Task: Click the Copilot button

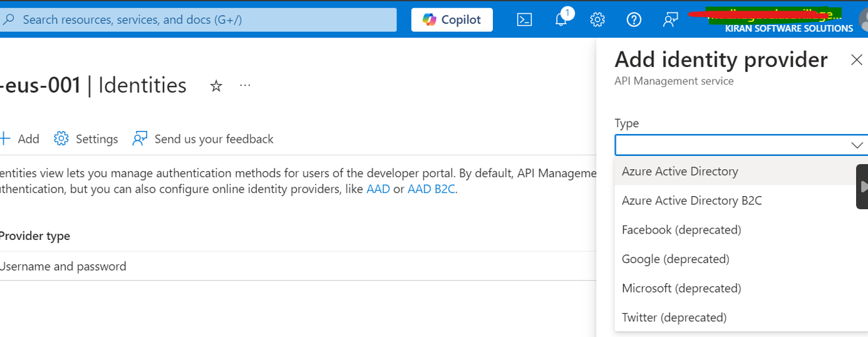Action: pos(452,19)
